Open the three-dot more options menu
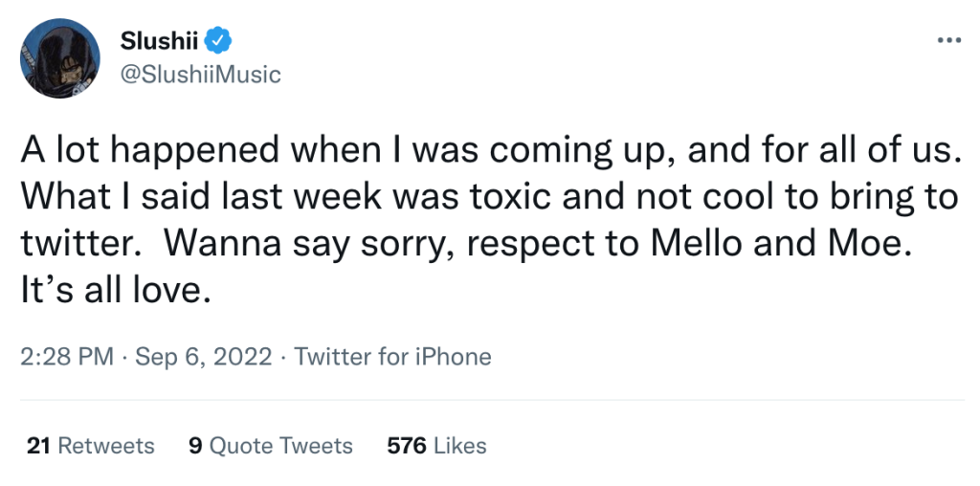This screenshot has width=980, height=486. 949,41
